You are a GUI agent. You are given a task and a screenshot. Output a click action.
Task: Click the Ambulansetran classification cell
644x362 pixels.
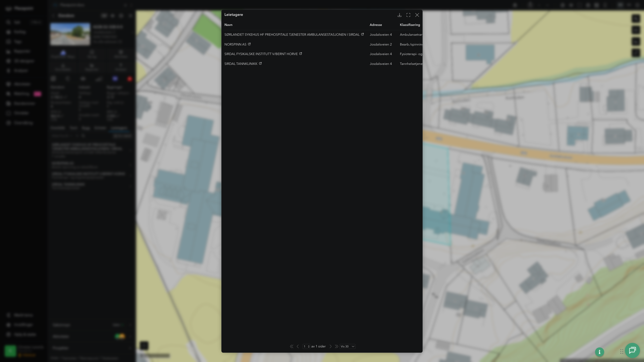pos(411,35)
